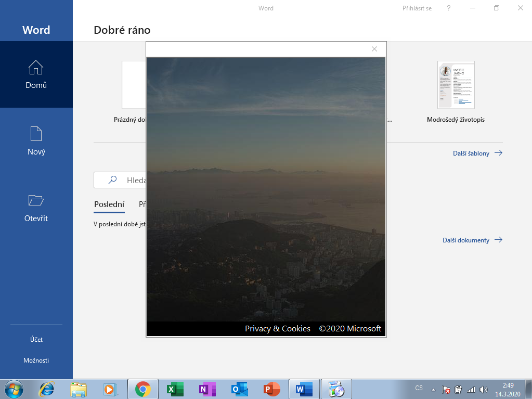Open the Otevřít folder section
Screen dimensions: 532x399
tap(36, 208)
